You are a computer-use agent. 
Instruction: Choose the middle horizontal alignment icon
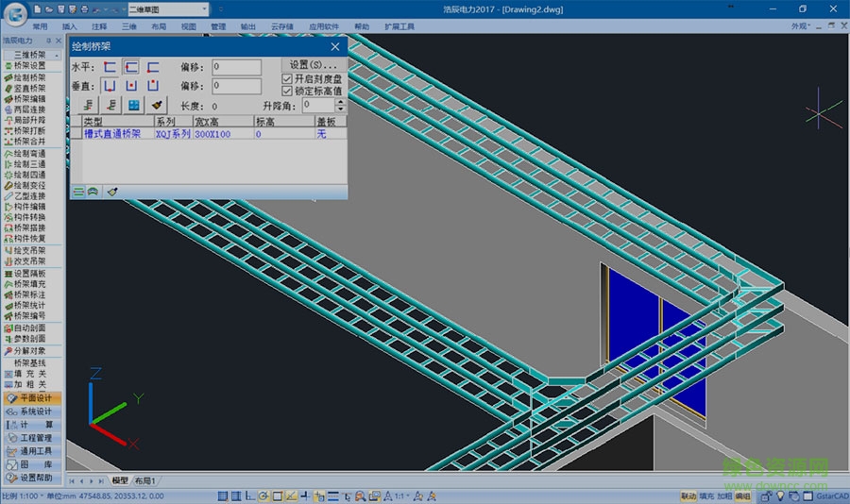[131, 67]
